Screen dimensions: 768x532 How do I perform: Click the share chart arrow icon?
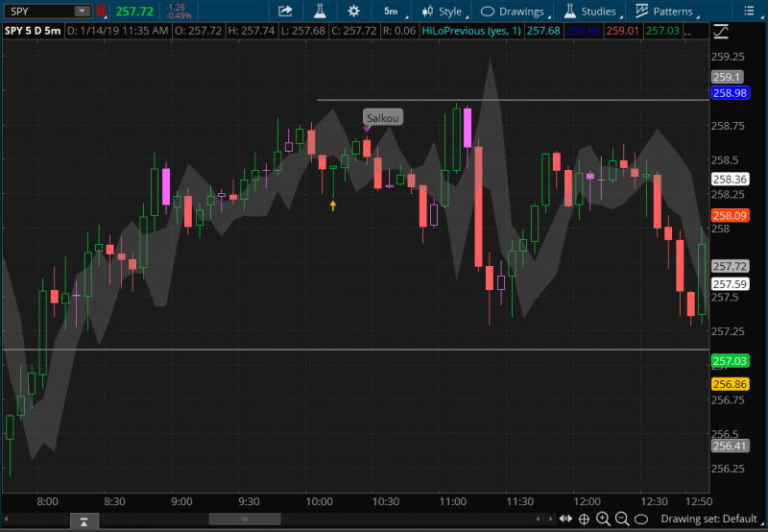click(285, 11)
